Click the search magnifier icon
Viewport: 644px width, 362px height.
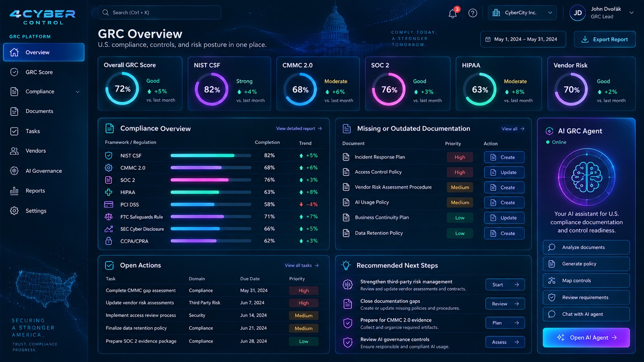(x=105, y=12)
